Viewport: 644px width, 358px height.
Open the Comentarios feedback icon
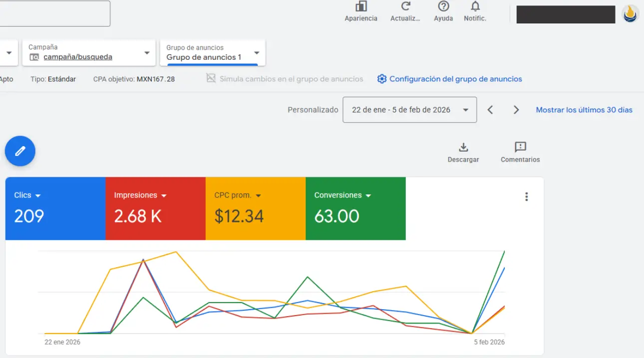[520, 148]
